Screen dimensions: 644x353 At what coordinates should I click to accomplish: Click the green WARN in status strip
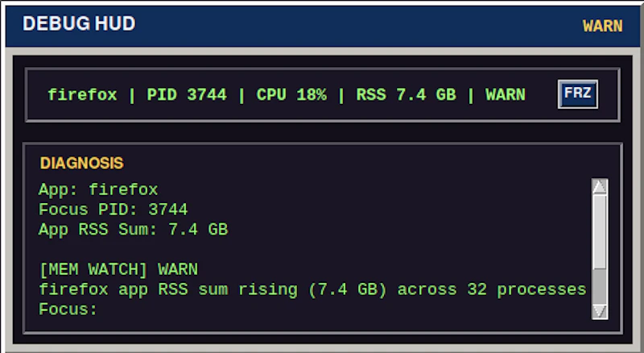pyautogui.click(x=506, y=95)
